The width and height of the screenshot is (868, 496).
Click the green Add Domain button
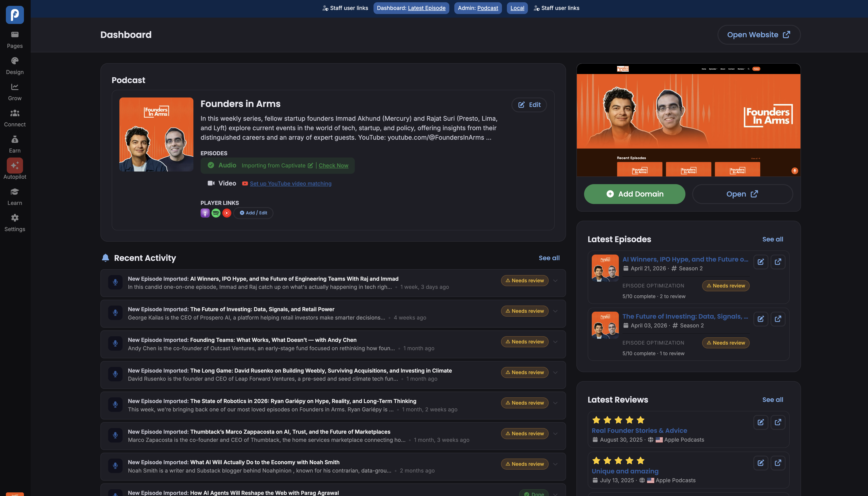pos(635,194)
